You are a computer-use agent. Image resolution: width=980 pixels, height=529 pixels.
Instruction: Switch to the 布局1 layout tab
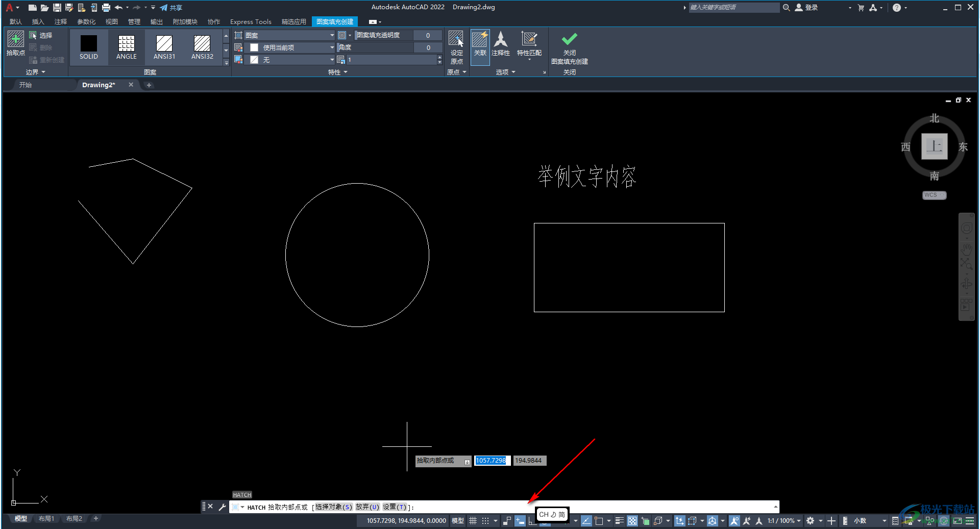(x=46, y=519)
